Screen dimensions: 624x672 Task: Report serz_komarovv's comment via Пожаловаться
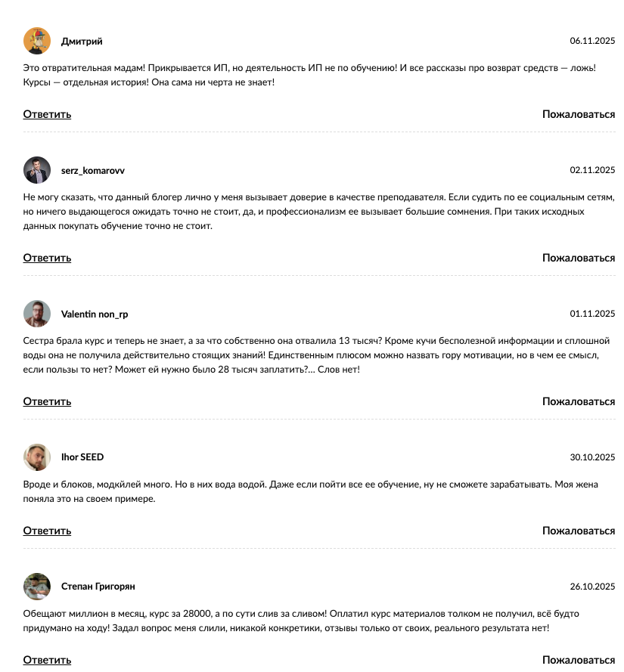pos(579,258)
